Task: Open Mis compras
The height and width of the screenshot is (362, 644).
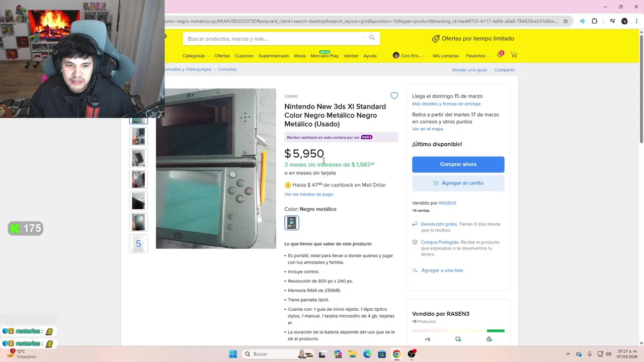Action: coord(446,56)
